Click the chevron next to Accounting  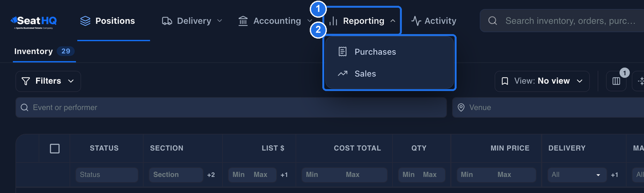[x=309, y=21]
